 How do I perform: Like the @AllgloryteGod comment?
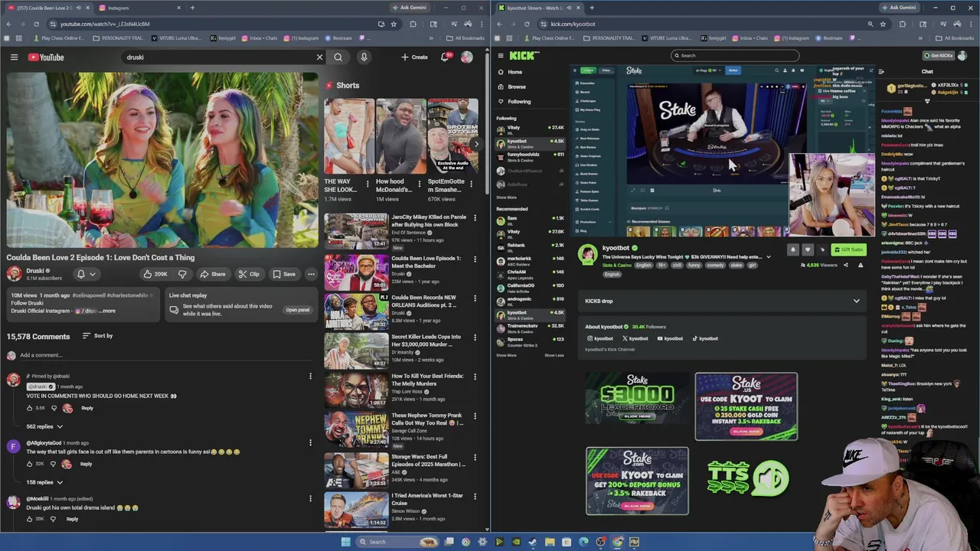(30, 464)
